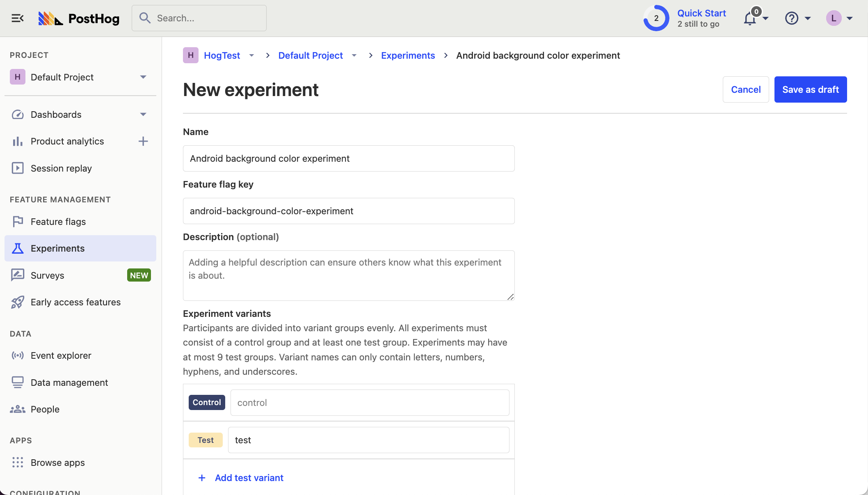Open the Dashboards section icon in sidebar
The width and height of the screenshot is (868, 495).
pos(18,115)
